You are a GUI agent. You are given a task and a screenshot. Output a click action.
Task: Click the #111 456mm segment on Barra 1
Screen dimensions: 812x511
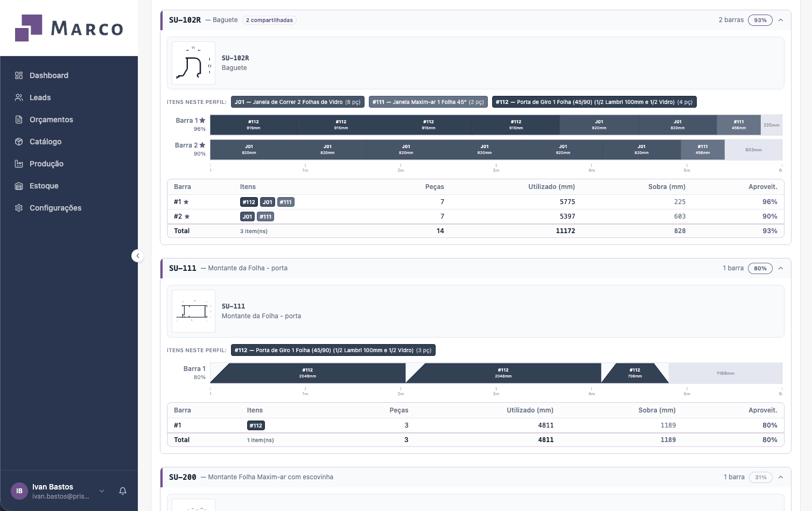click(x=739, y=125)
